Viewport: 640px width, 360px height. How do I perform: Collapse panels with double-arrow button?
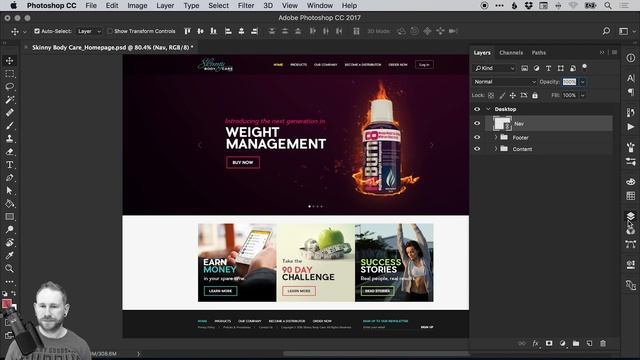(x=602, y=52)
